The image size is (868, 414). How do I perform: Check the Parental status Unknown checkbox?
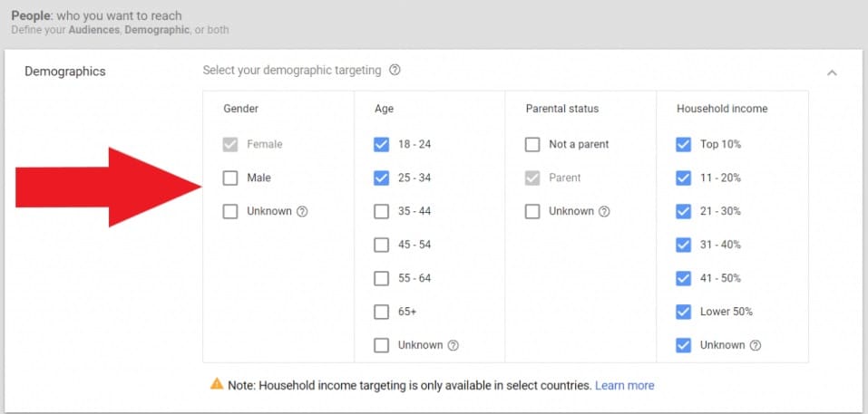(532, 211)
